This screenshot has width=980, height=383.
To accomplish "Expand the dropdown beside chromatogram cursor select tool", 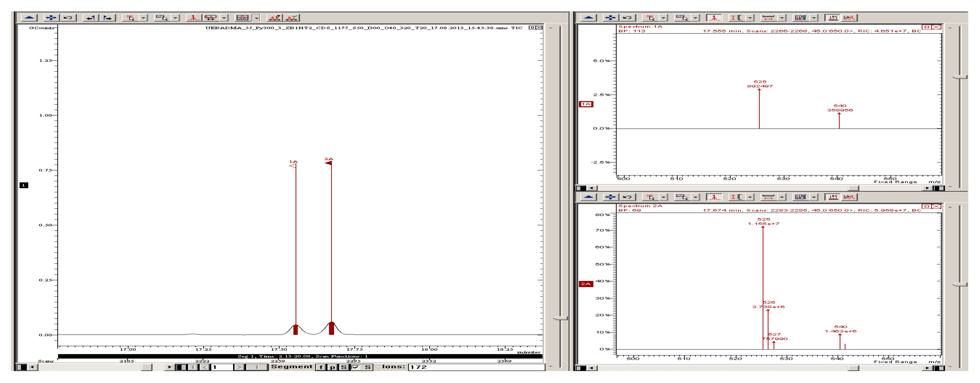I will pos(143,17).
